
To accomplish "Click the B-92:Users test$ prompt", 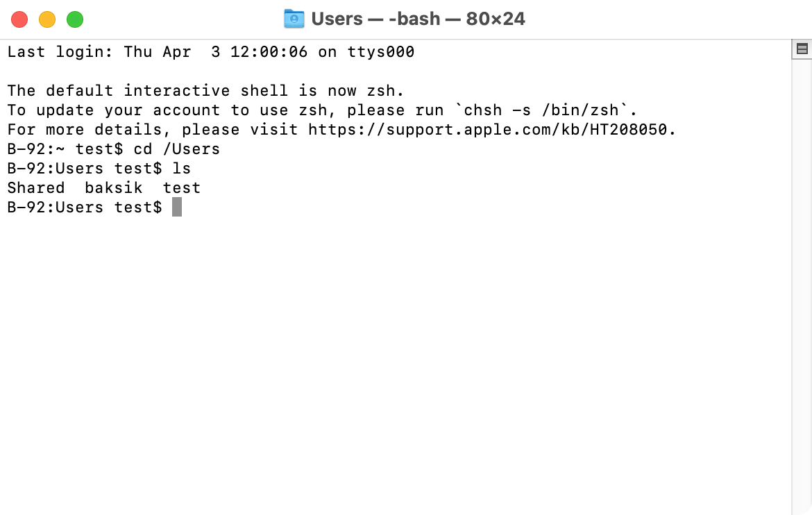I will pos(83,206).
